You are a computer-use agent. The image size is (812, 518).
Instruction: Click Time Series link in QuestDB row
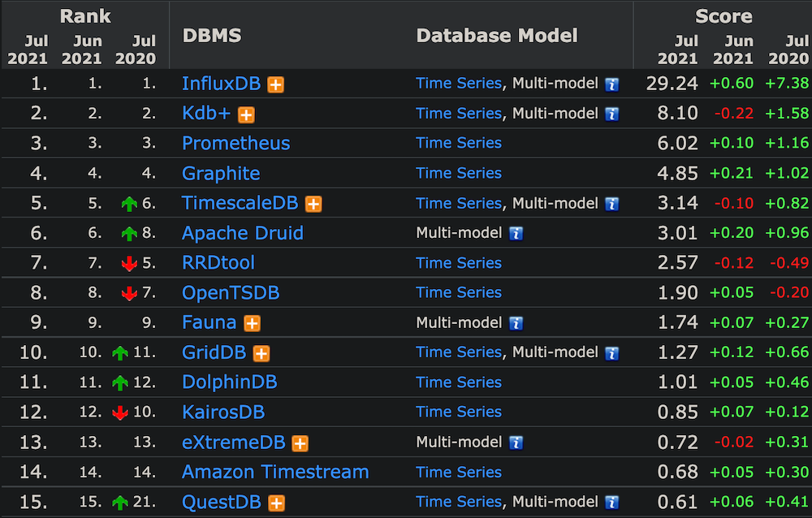click(459, 502)
